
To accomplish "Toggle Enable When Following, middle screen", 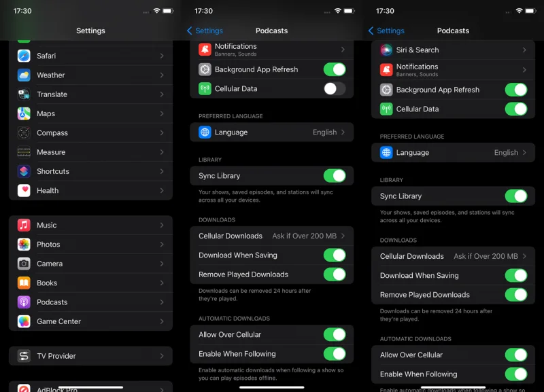I will (335, 354).
